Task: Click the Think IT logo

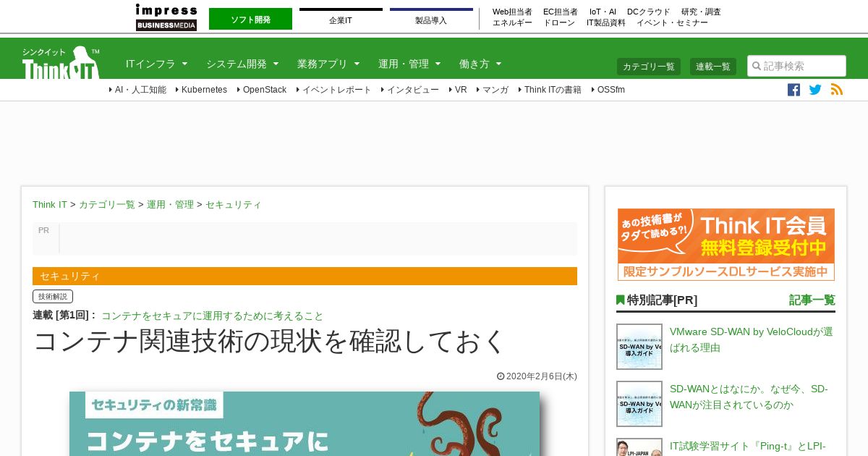Action: coord(61,62)
